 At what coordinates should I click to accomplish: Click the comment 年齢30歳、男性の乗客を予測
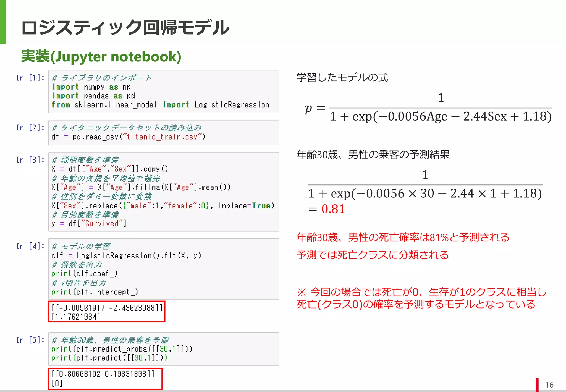tap(110, 340)
